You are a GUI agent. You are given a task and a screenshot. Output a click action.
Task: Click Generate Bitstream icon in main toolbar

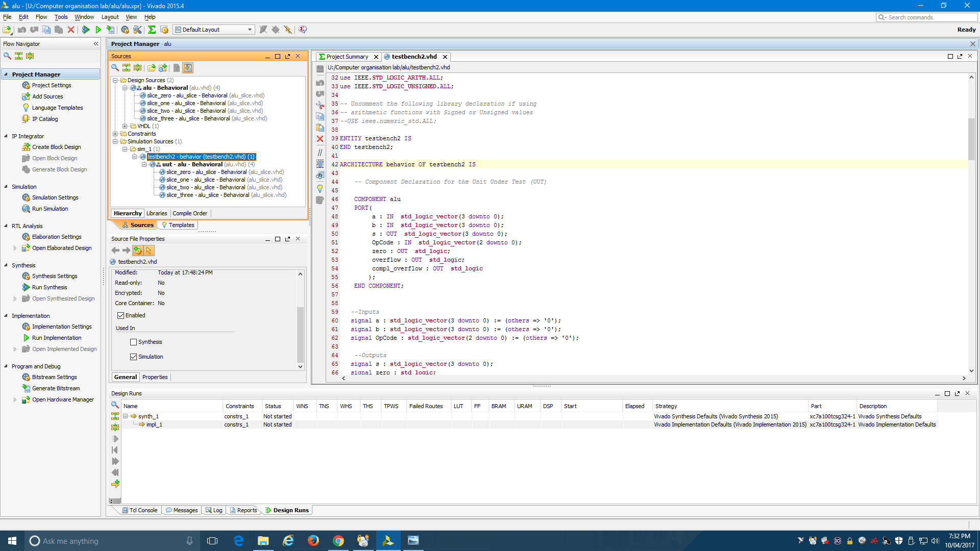click(110, 30)
